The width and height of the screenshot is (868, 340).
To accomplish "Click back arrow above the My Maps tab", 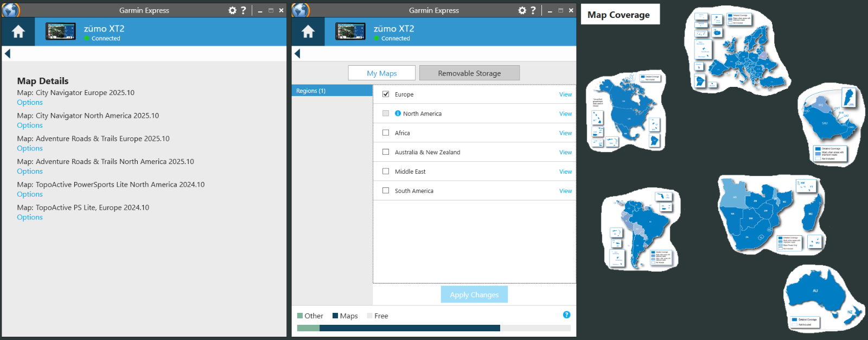I will click(x=297, y=53).
